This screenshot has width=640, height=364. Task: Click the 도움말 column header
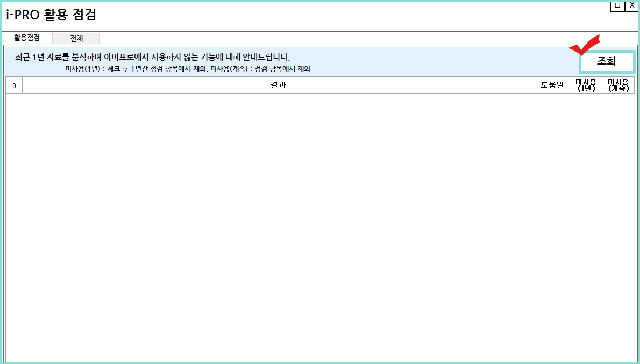coord(552,85)
